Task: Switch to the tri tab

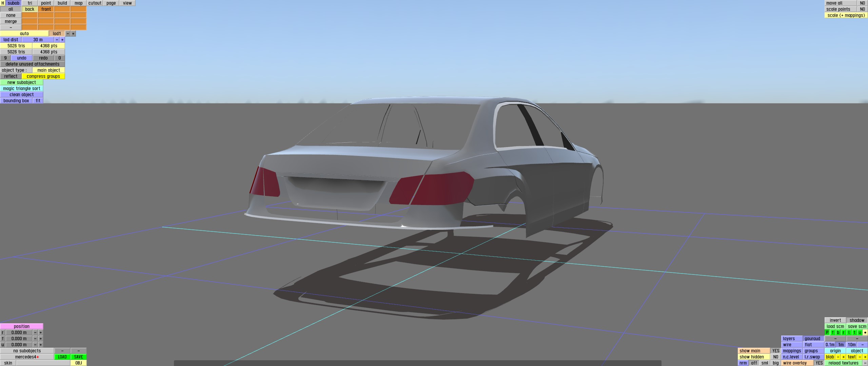Action: [x=30, y=3]
